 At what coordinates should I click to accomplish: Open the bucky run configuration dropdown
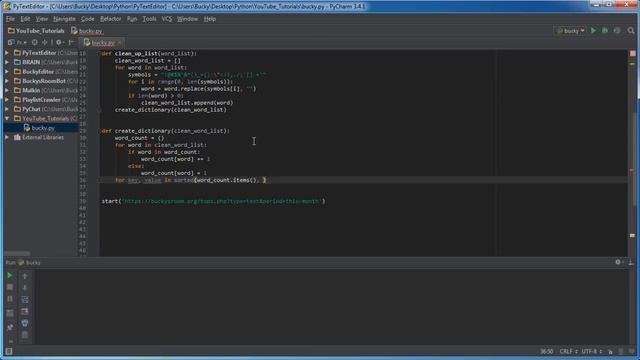click(571, 31)
